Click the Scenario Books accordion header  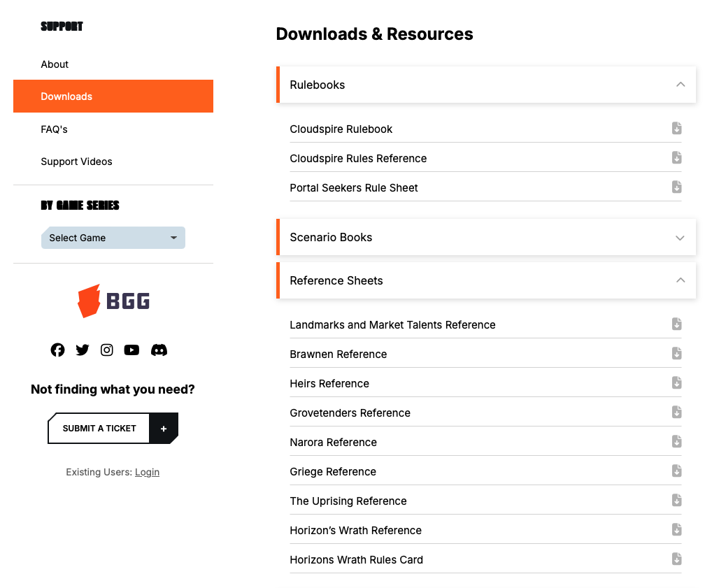[x=486, y=237]
